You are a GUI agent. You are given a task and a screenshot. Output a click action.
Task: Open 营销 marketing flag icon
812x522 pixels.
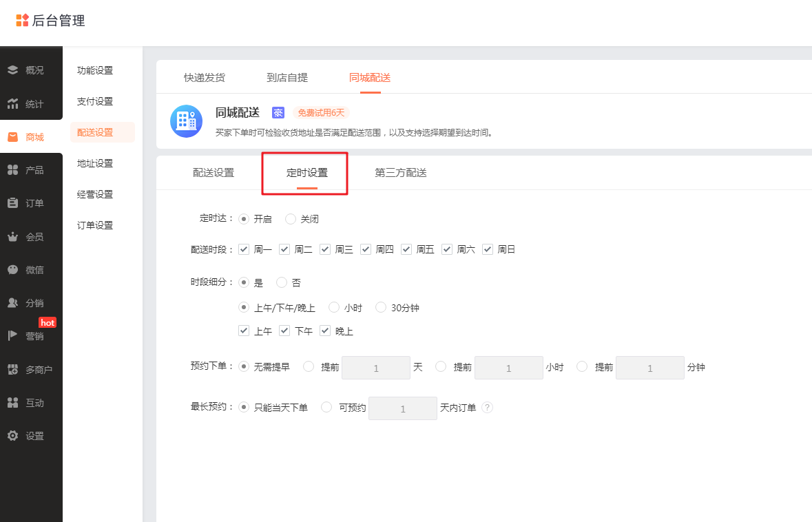(x=13, y=336)
